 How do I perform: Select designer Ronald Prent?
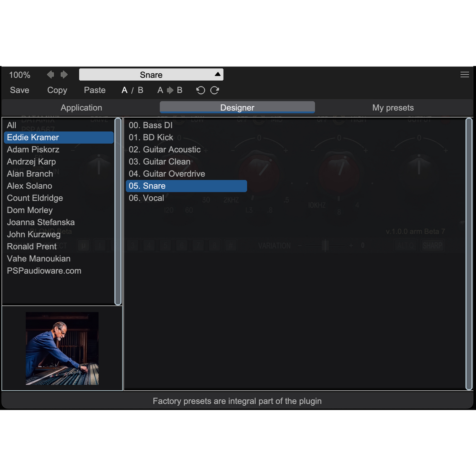(x=32, y=246)
